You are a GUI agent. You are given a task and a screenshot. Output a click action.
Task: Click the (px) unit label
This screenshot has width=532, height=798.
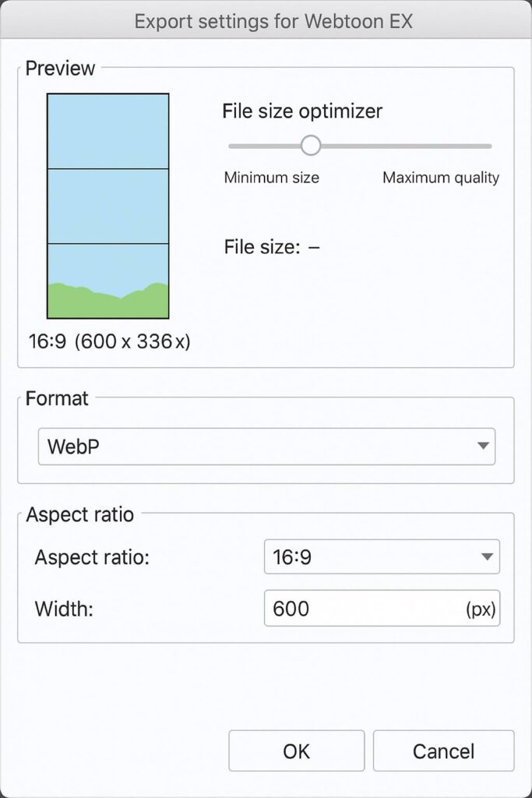coord(481,609)
